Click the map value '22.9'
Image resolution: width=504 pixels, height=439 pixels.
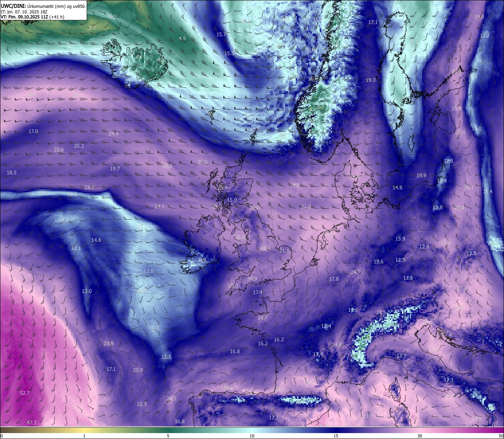(x=138, y=370)
